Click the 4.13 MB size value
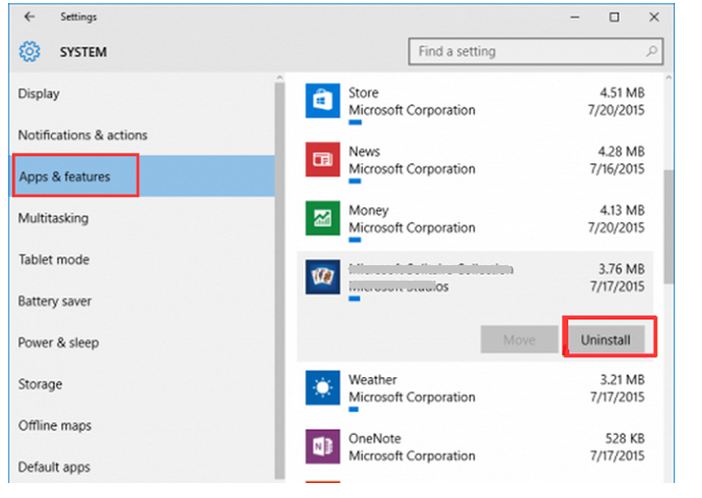 point(622,210)
